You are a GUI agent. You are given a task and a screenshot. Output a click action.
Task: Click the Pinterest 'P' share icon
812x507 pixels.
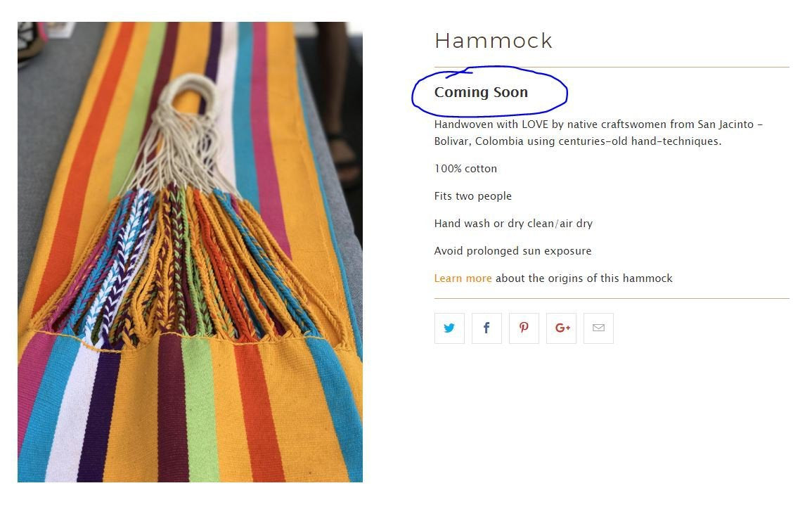pyautogui.click(x=524, y=328)
